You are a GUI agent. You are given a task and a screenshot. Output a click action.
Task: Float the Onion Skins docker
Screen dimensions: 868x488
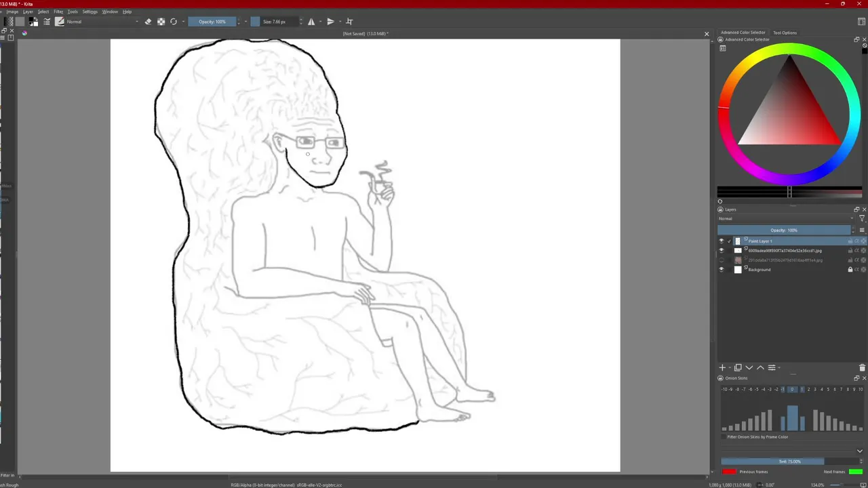pyautogui.click(x=856, y=378)
